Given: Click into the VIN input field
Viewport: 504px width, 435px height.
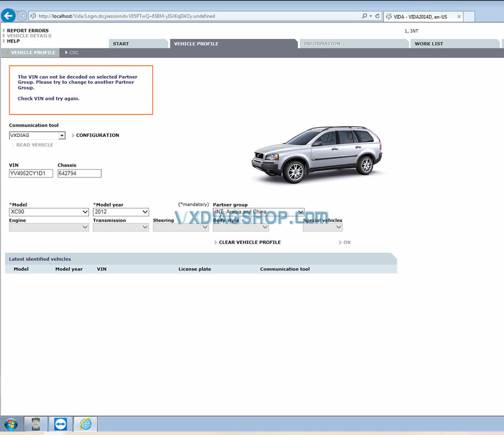Looking at the screenshot, I should [31, 173].
